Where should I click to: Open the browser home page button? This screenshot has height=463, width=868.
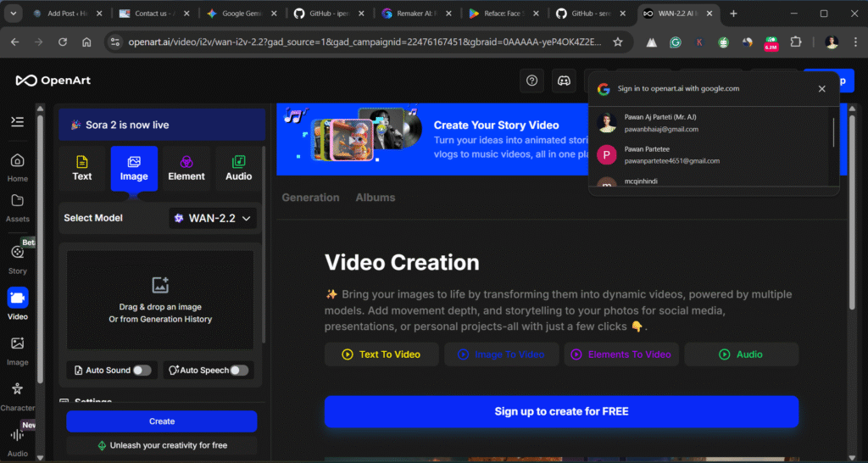click(x=86, y=42)
